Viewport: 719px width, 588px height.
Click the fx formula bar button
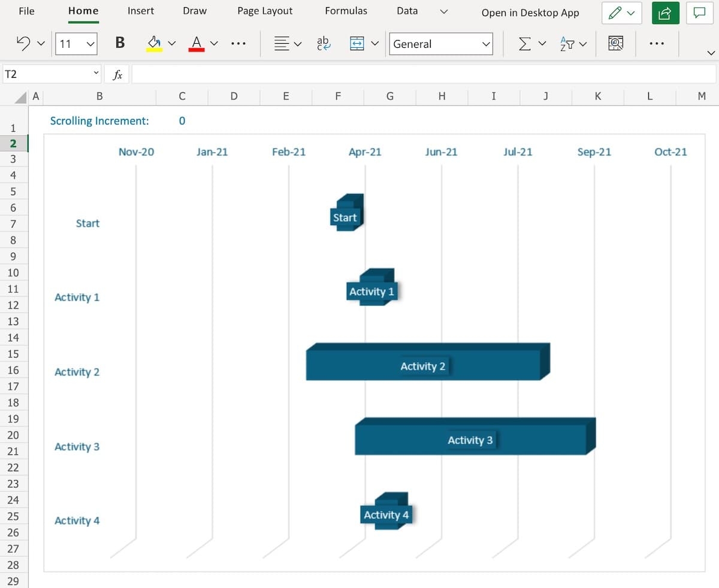[117, 74]
